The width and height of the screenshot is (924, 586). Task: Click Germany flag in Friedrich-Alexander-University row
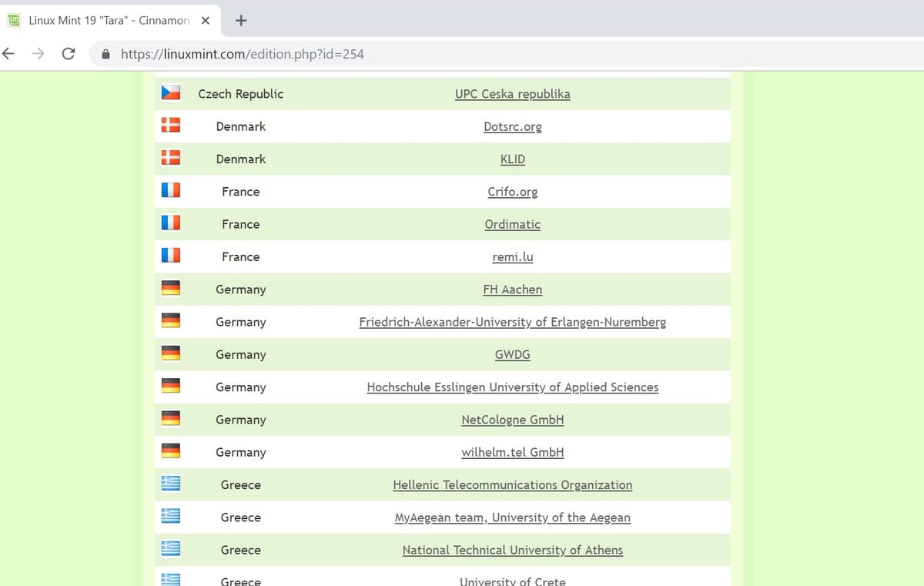[170, 321]
